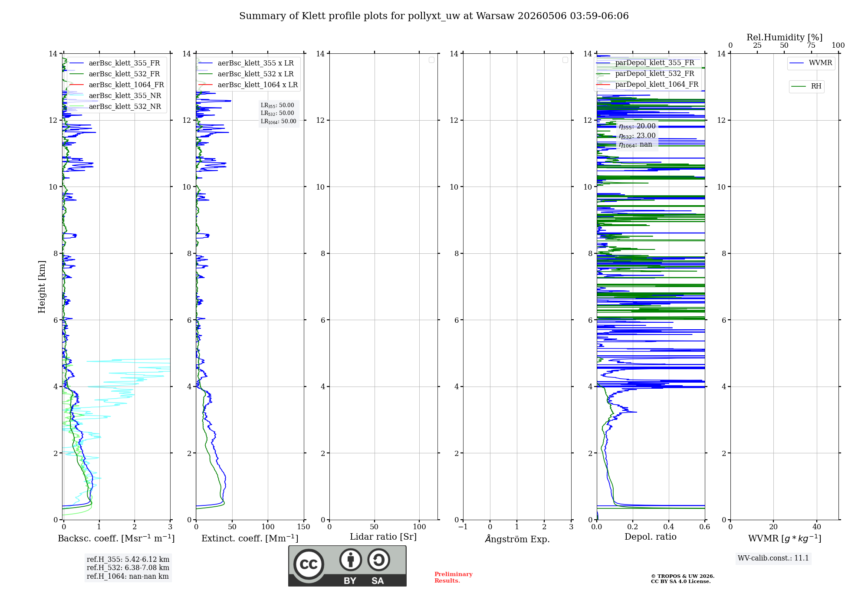868x590 pixels.
Task: Click the Height [km] axis label
Action: point(42,287)
